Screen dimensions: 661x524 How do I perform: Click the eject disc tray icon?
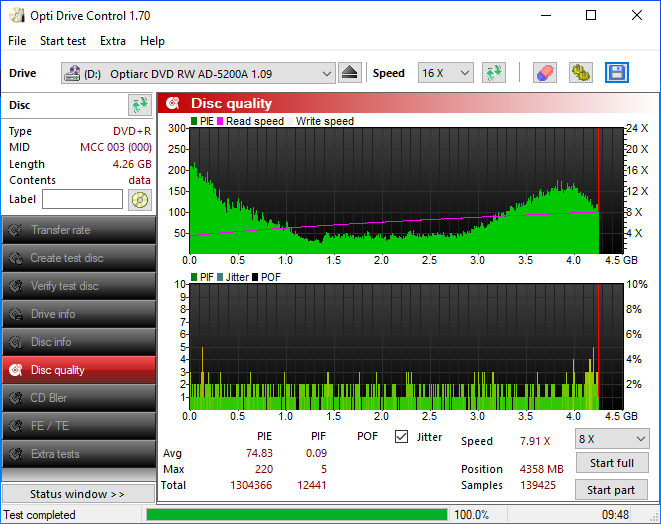(349, 73)
